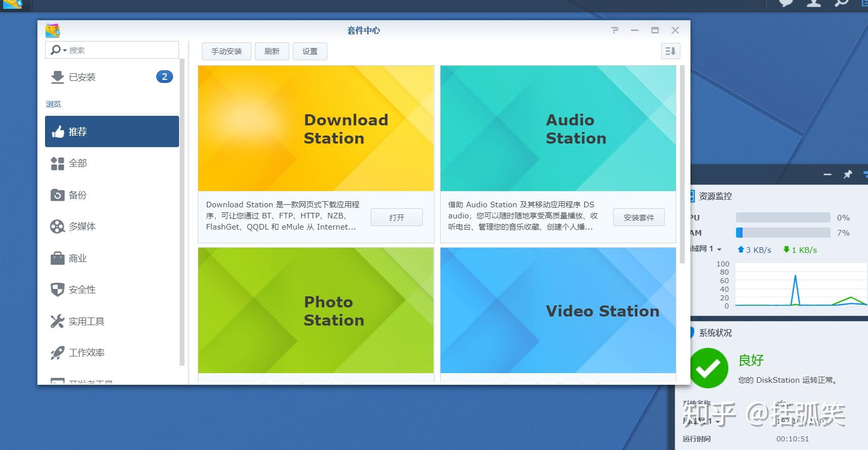Click the 系统状况 widget title

point(715,333)
